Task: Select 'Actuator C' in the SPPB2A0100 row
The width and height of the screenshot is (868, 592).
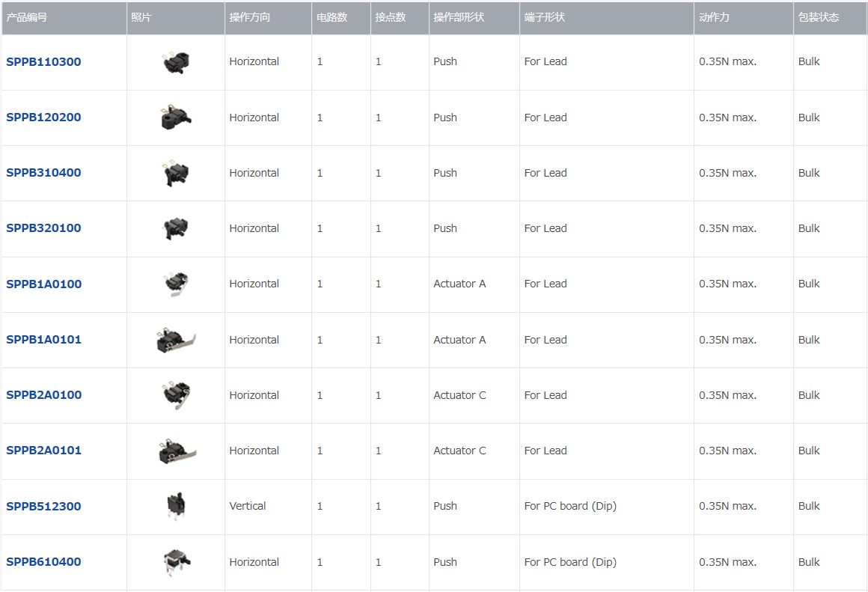Action: (x=459, y=395)
